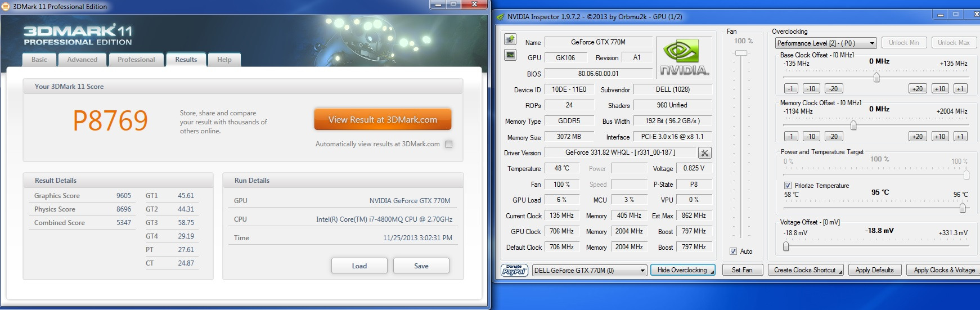The width and height of the screenshot is (980, 310).
Task: Click the BIOS field 80.06.60.00.01
Action: [598, 74]
